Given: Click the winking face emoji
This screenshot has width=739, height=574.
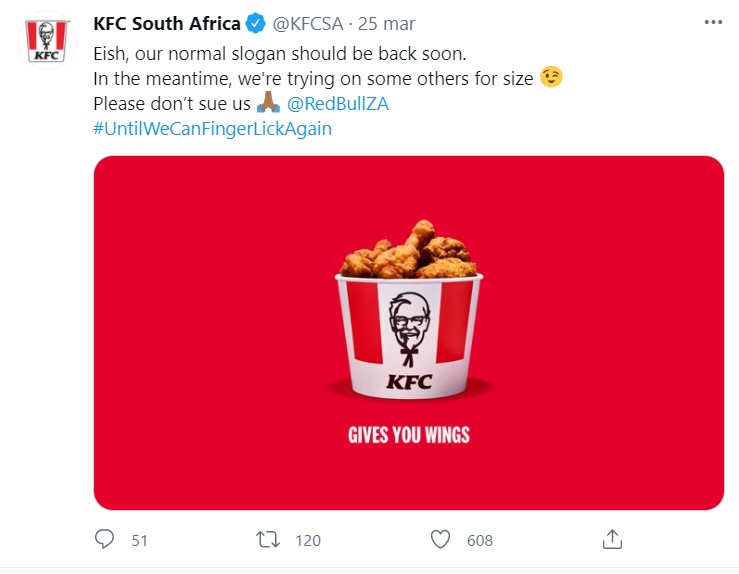Looking at the screenshot, I should pyautogui.click(x=551, y=77).
